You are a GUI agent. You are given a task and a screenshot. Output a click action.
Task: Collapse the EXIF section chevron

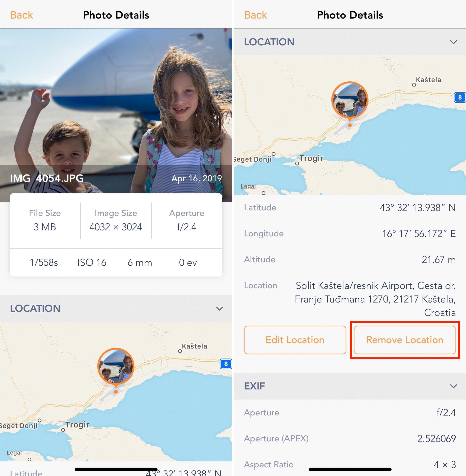[x=453, y=386]
